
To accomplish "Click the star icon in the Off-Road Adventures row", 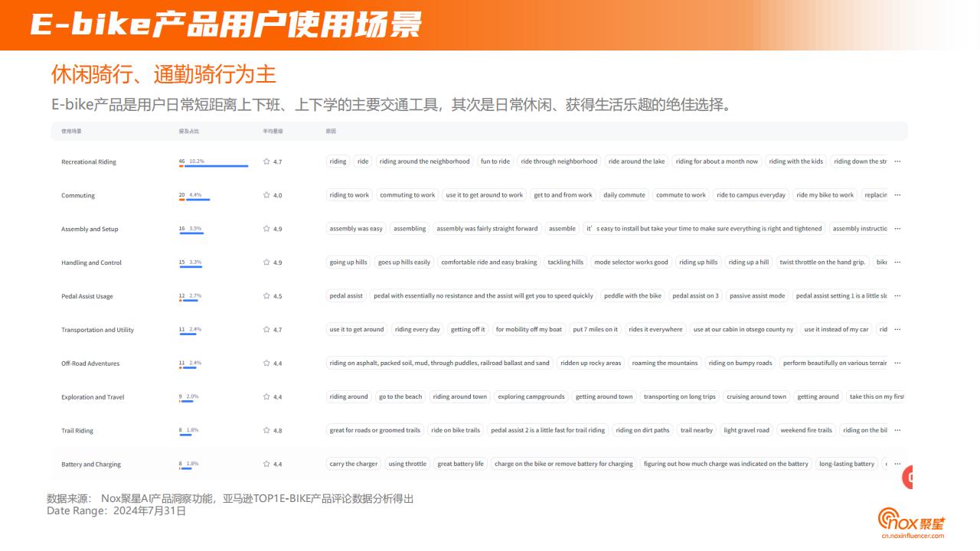I will (x=266, y=364).
